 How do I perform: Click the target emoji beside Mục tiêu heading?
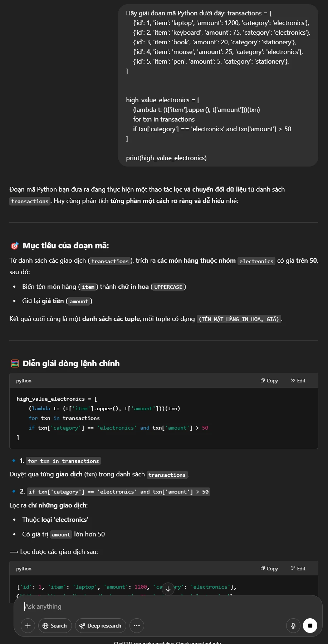click(x=15, y=246)
